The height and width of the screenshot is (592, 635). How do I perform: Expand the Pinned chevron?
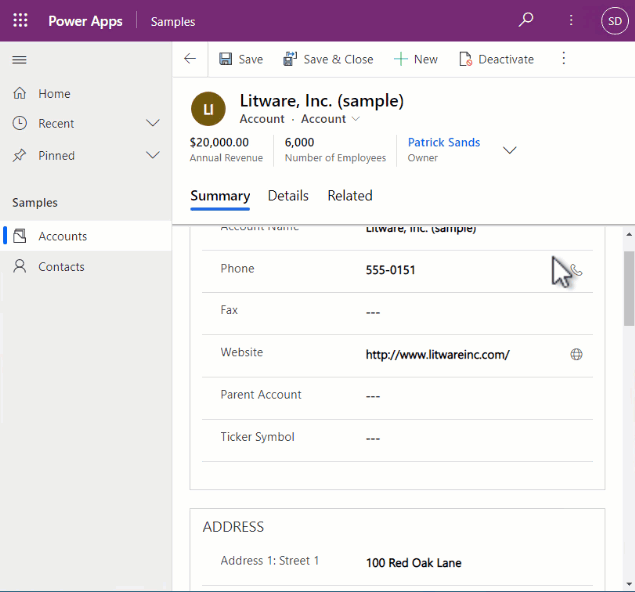tap(153, 155)
